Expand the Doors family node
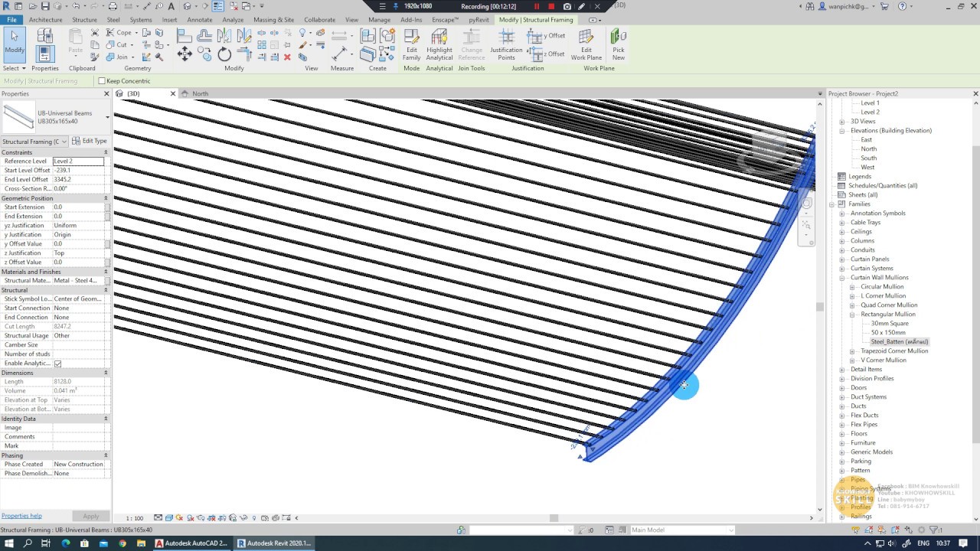The height and width of the screenshot is (551, 980). pyautogui.click(x=842, y=388)
